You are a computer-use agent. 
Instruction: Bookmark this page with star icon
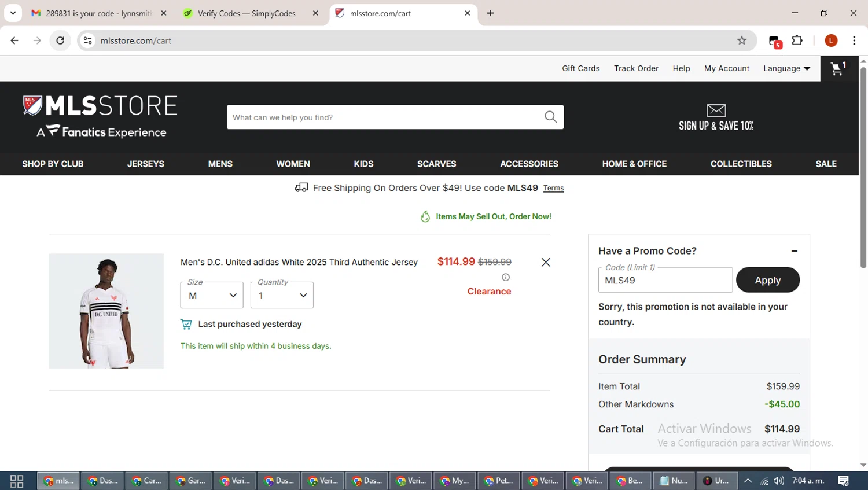tap(742, 40)
